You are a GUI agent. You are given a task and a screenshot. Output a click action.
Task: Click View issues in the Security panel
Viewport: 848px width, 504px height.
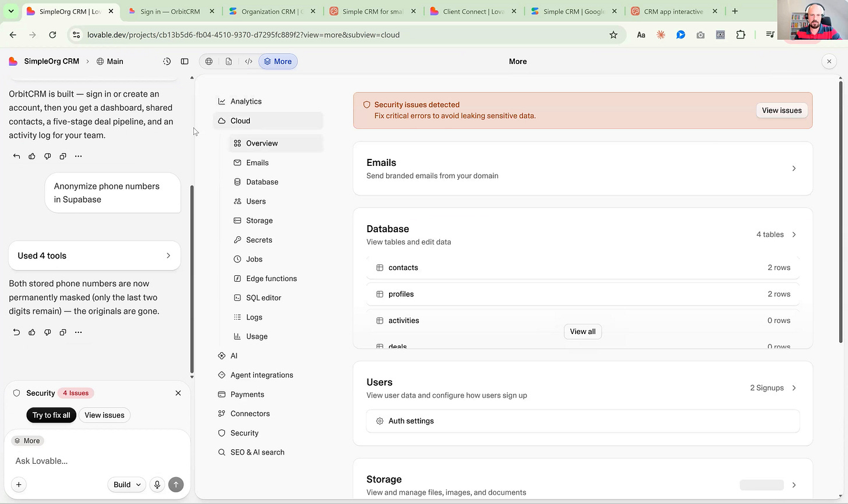pos(104,415)
